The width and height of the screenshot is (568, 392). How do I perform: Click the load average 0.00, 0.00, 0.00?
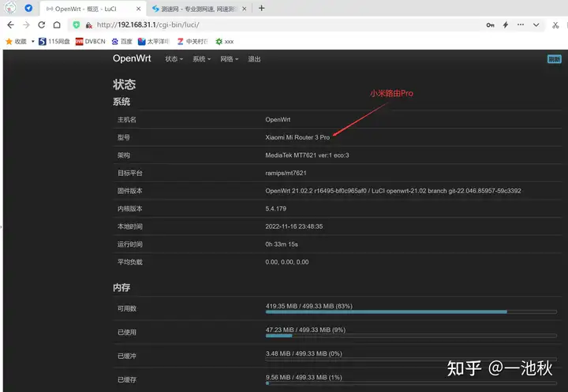pos(287,262)
